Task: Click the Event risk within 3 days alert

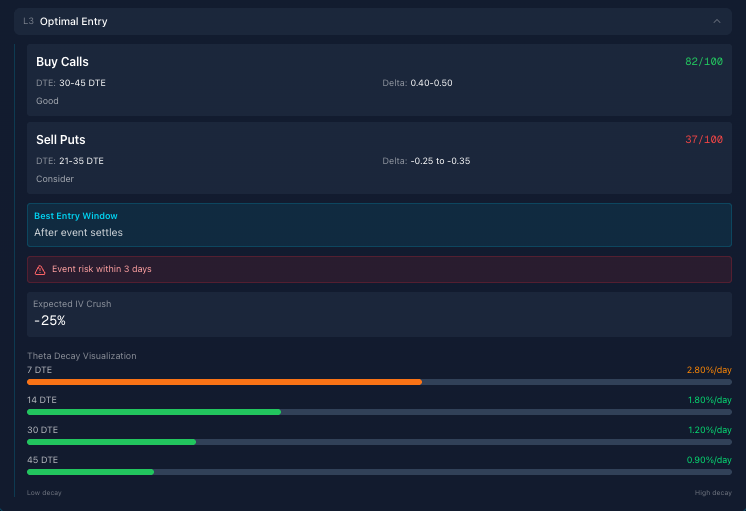Action: pyautogui.click(x=379, y=270)
